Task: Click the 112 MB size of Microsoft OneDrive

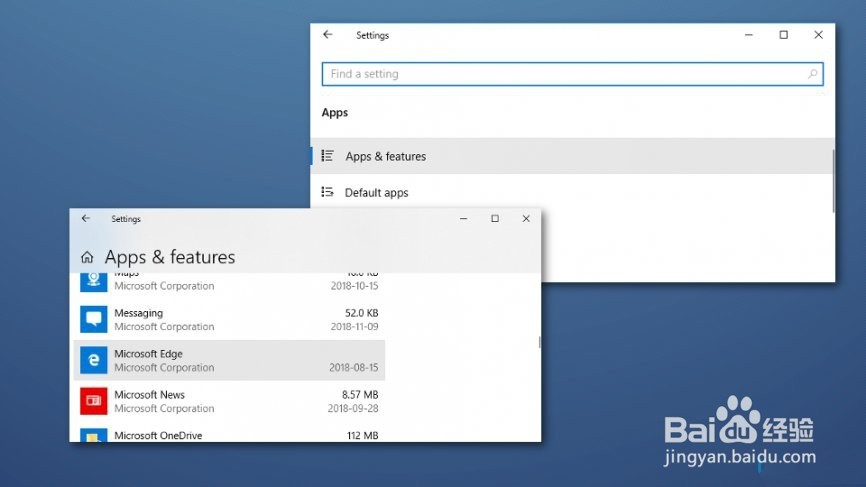Action: pos(363,436)
